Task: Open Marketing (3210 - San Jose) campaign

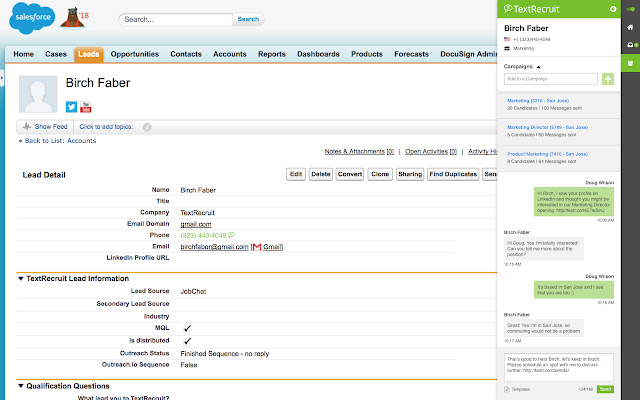Action: point(538,100)
